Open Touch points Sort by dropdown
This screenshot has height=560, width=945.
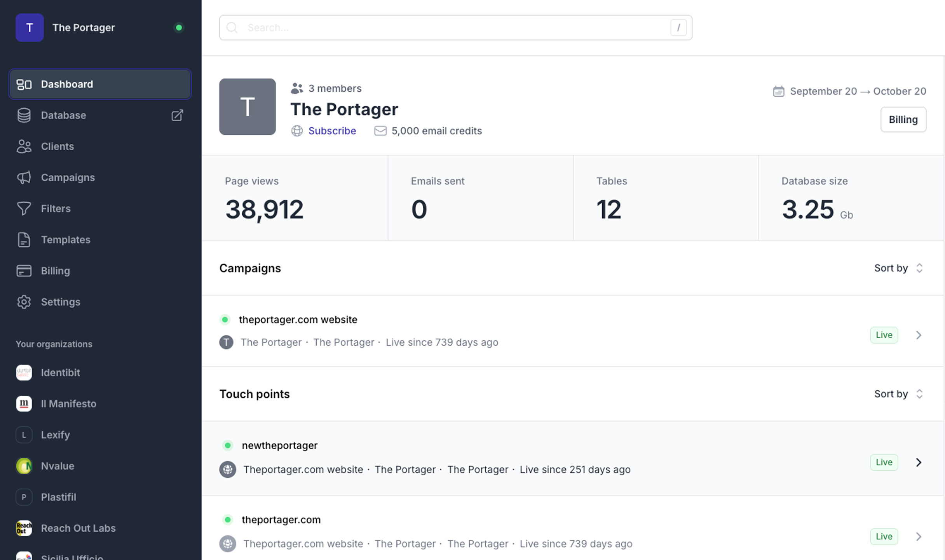[x=898, y=394]
